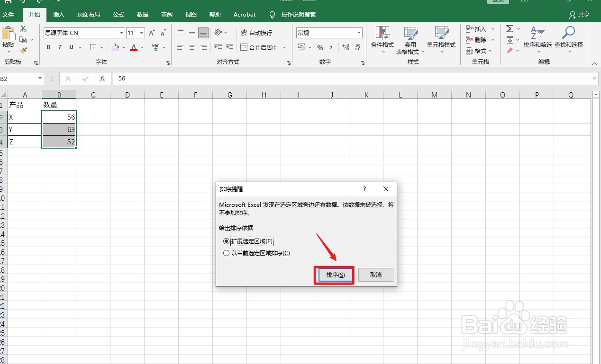601x364 pixels.
Task: Expand the fill color dropdown arrow
Action: [124, 47]
